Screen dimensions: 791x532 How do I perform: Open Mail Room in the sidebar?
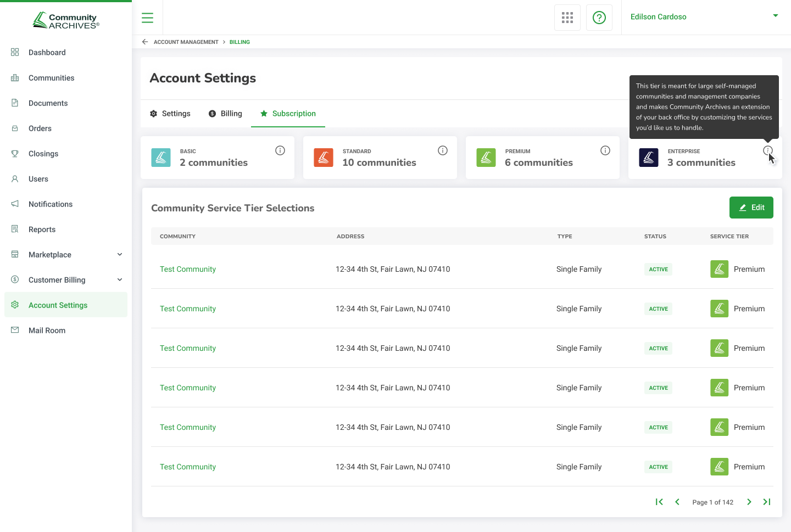tap(66, 331)
